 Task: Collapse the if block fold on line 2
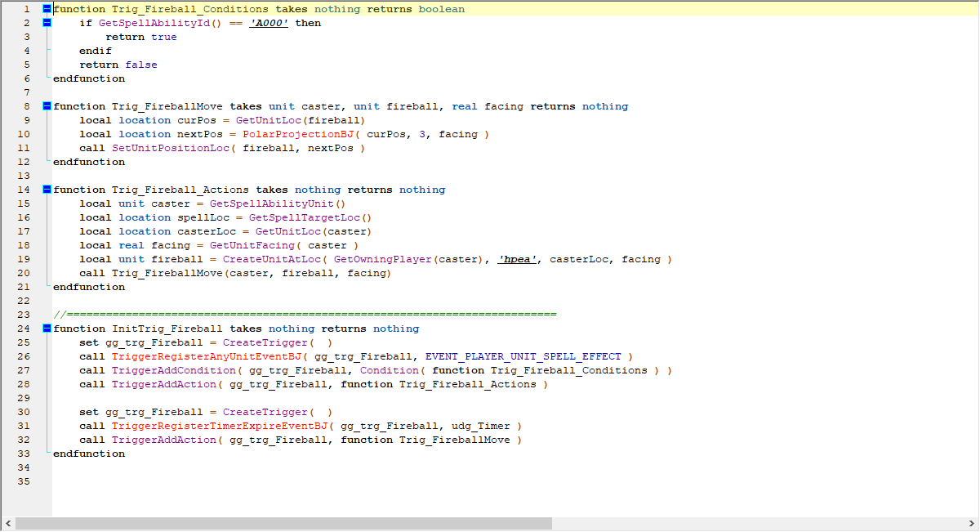47,23
